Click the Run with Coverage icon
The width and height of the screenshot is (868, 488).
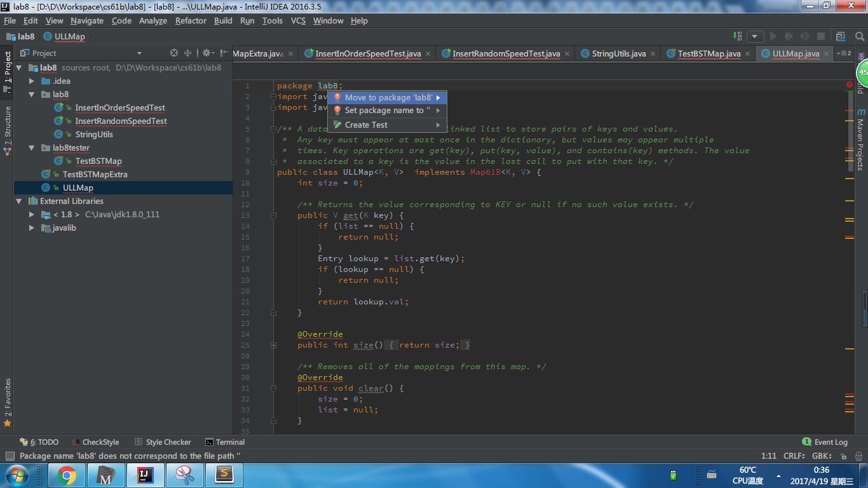(805, 37)
